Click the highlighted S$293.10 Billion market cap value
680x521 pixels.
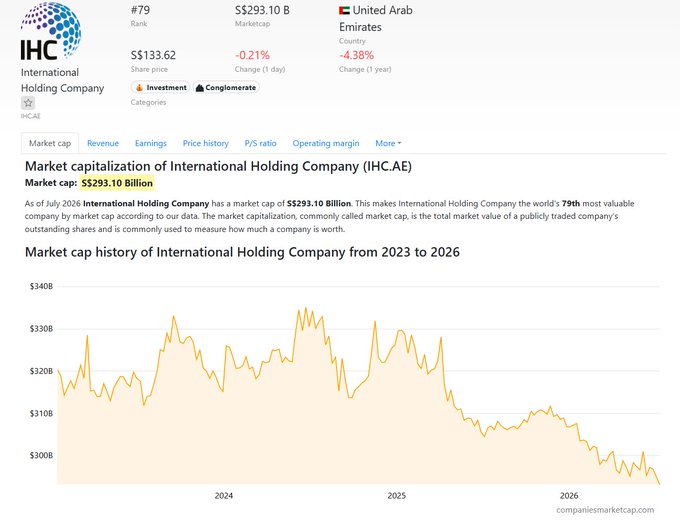tap(117, 183)
